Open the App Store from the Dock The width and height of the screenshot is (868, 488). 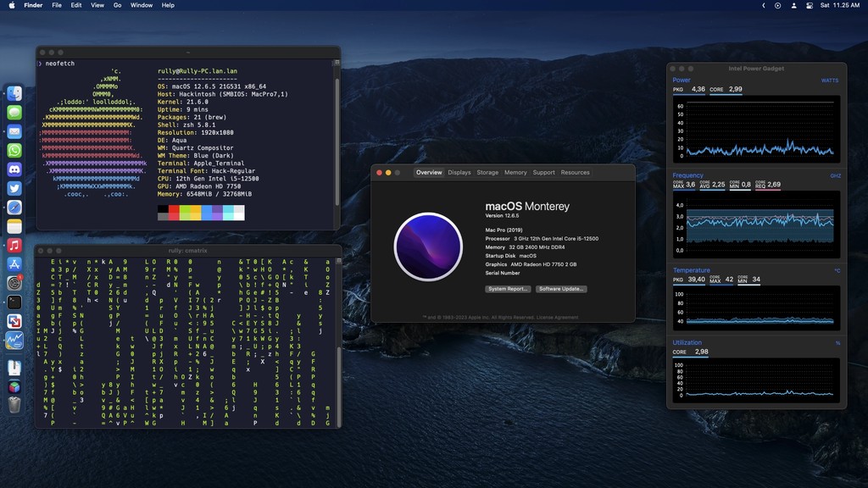tap(14, 263)
